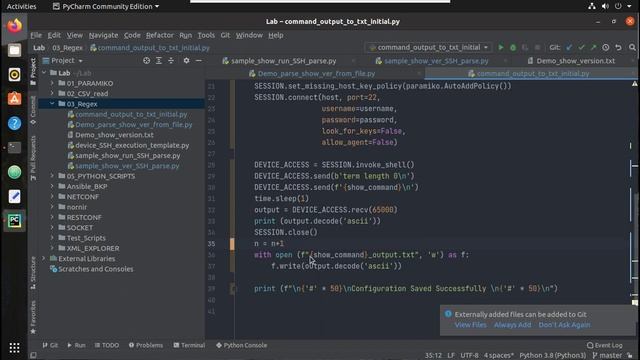Start debugging with the bug icon
Viewport: 640px width, 360px height.
tap(513, 47)
